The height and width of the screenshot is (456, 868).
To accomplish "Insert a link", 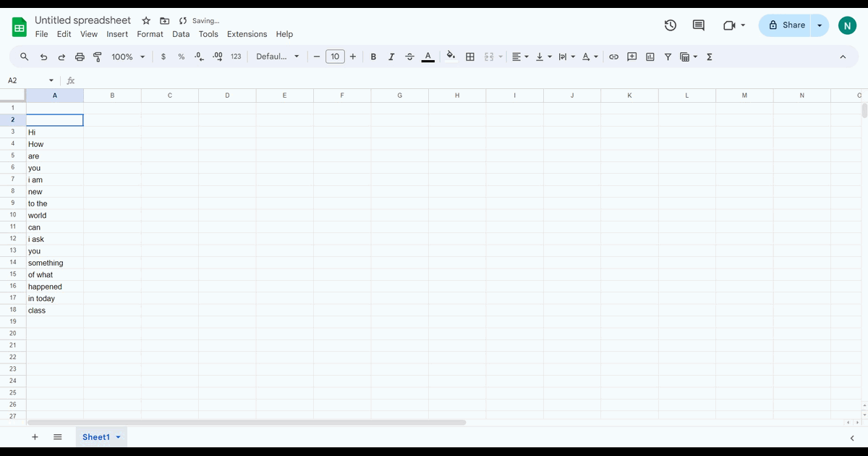I will [x=613, y=56].
